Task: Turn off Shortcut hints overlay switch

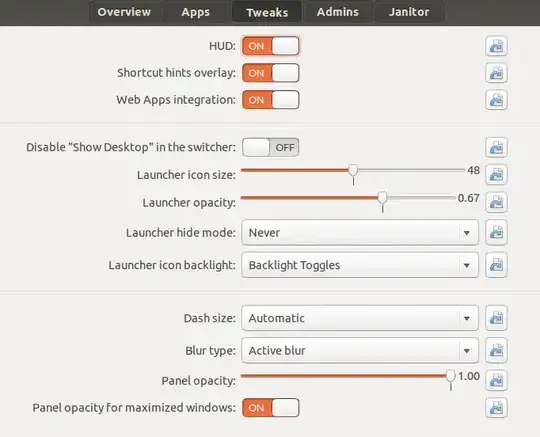Action: click(x=270, y=73)
